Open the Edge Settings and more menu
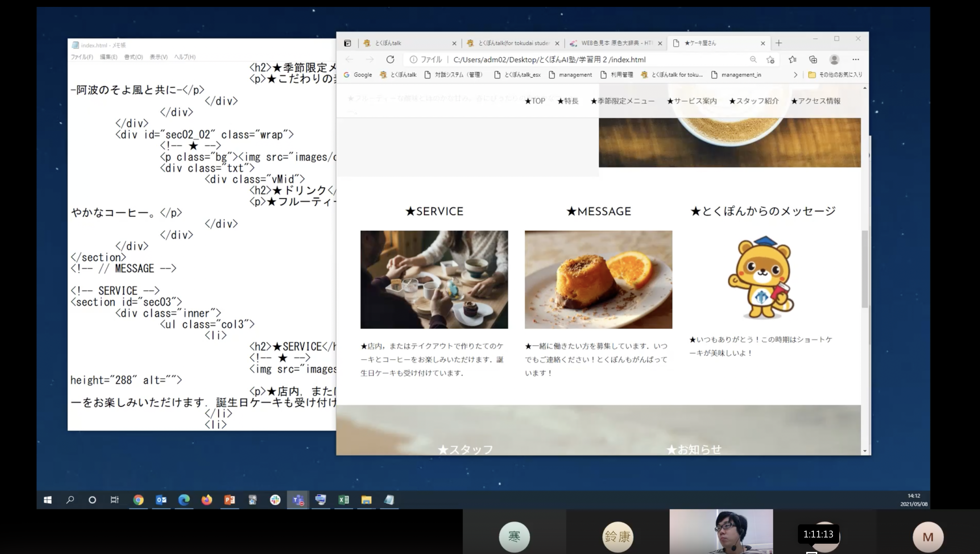The width and height of the screenshot is (980, 554). [856, 59]
